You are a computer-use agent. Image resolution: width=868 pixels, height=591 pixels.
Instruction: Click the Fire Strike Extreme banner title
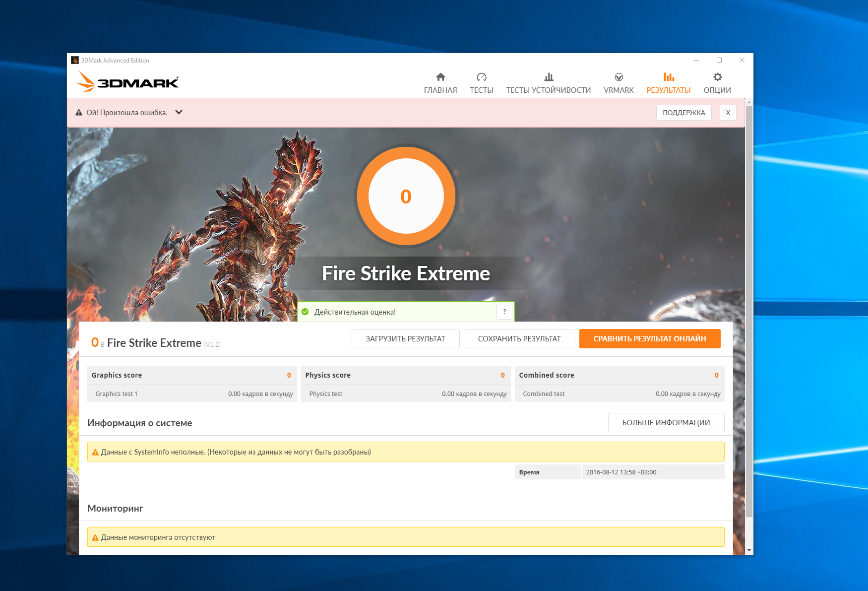406,273
